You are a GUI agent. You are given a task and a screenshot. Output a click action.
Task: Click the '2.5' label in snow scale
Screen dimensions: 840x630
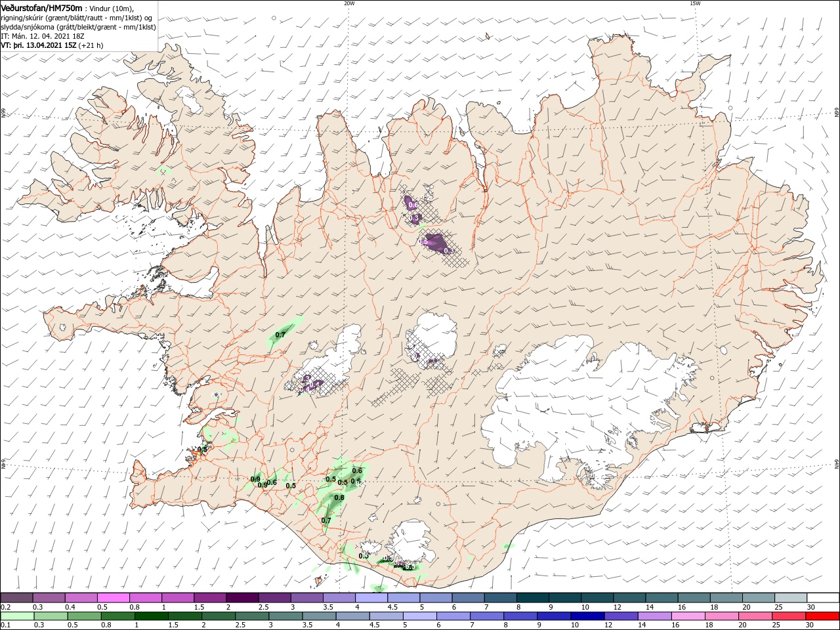(263, 607)
